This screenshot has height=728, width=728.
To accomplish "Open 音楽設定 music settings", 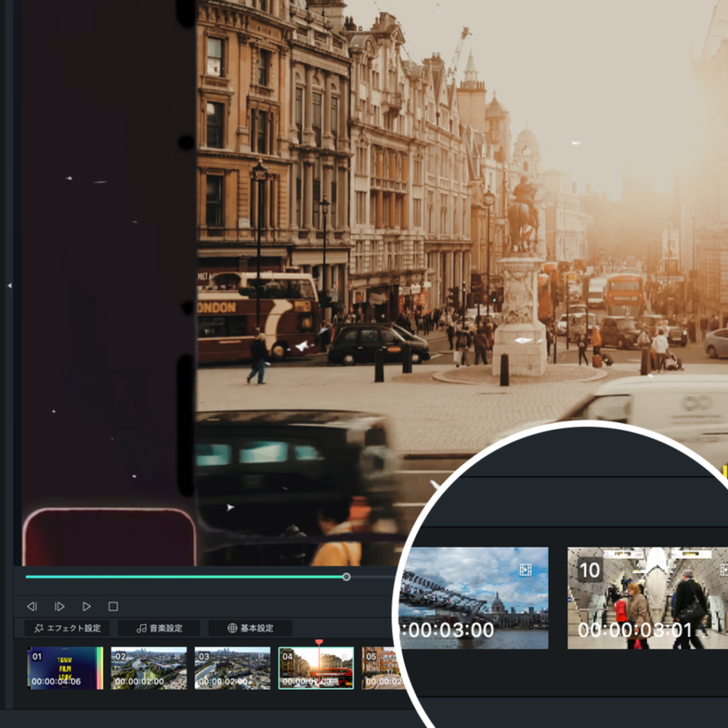I will (x=159, y=628).
